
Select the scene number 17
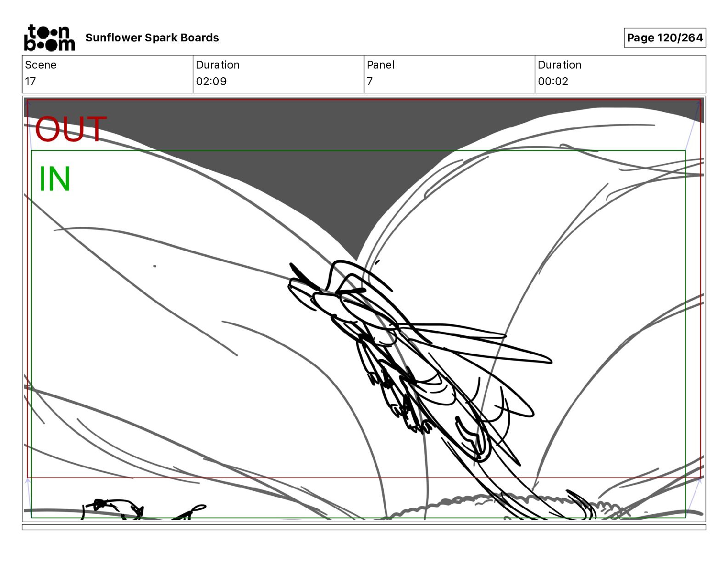tap(30, 81)
